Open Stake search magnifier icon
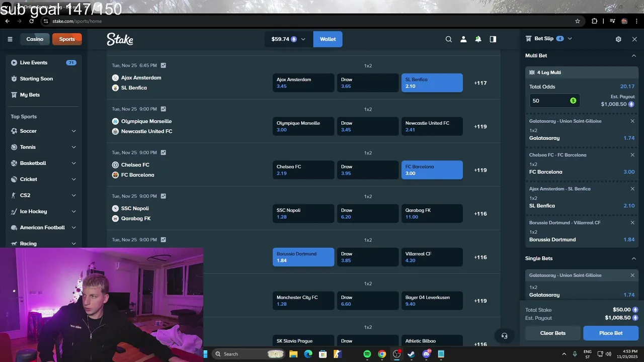The image size is (644, 362). pyautogui.click(x=449, y=39)
